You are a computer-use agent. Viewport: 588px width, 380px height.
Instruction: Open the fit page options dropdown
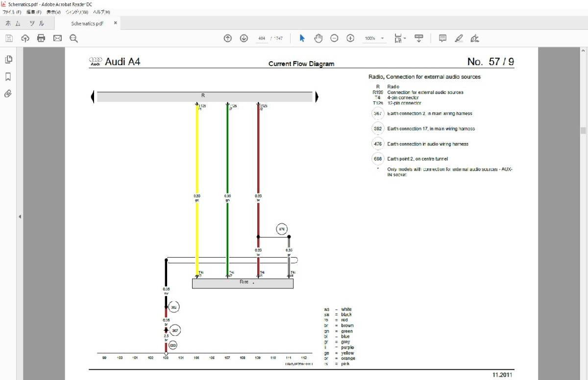(400, 38)
